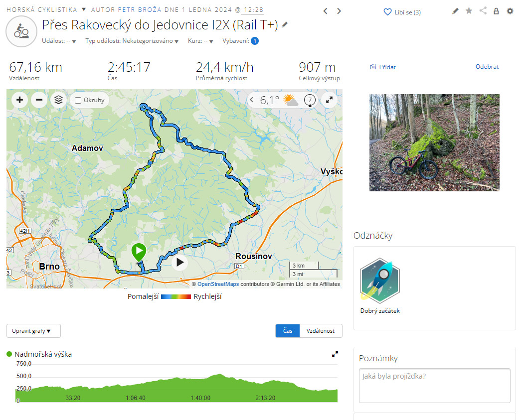Open the share activity icon
The width and height of the screenshot is (523, 420).
coord(483,10)
